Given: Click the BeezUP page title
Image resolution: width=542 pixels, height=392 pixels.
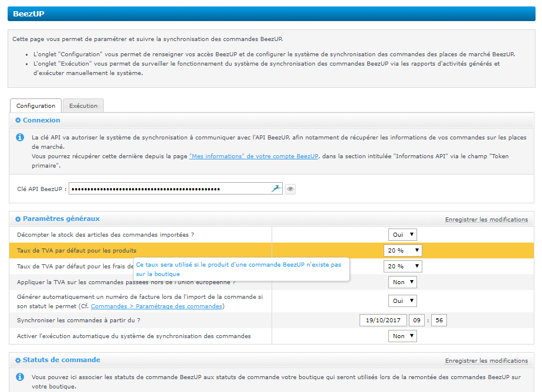Looking at the screenshot, I should [29, 14].
